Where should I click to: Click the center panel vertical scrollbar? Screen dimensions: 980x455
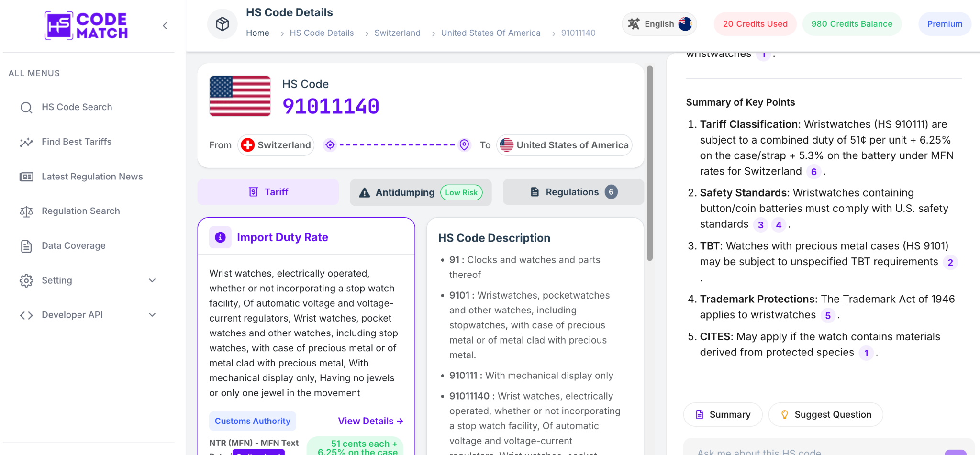point(650,163)
